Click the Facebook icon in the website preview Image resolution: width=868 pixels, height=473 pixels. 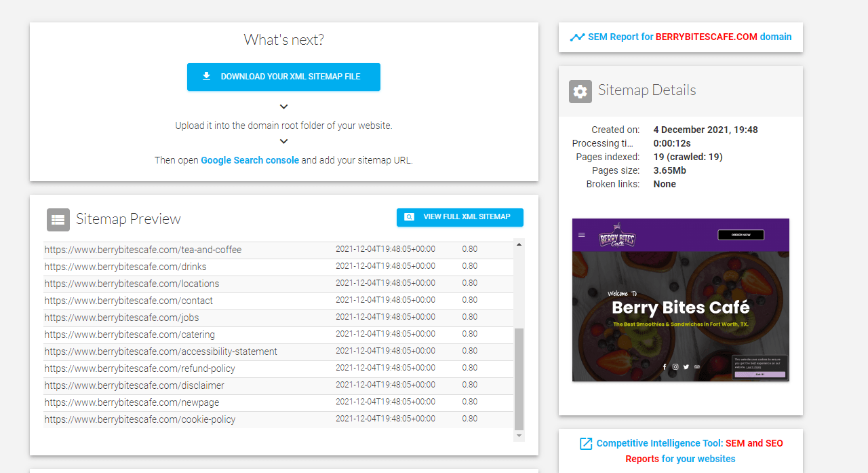pyautogui.click(x=665, y=367)
